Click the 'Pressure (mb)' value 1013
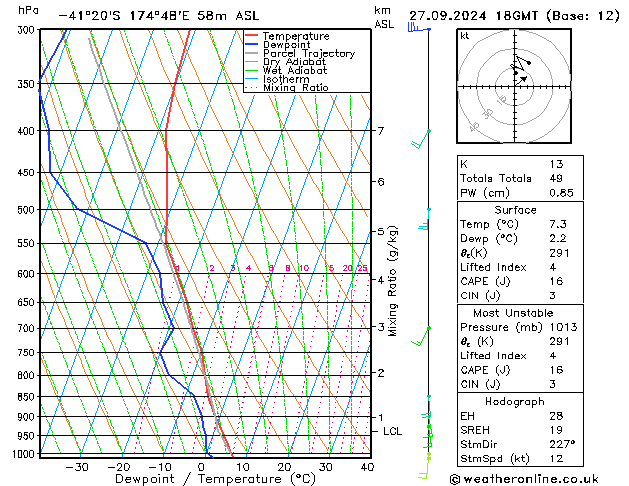This screenshot has height=486, width=629. tap(563, 327)
